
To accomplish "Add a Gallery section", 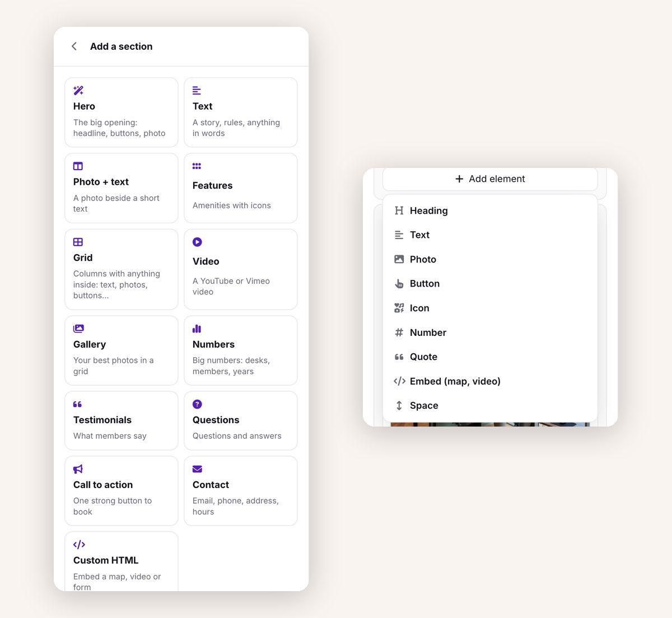I will (122, 350).
